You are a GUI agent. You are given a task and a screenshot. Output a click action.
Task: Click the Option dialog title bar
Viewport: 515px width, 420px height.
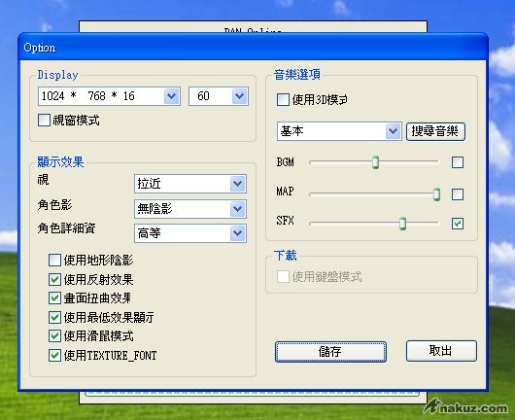click(253, 47)
